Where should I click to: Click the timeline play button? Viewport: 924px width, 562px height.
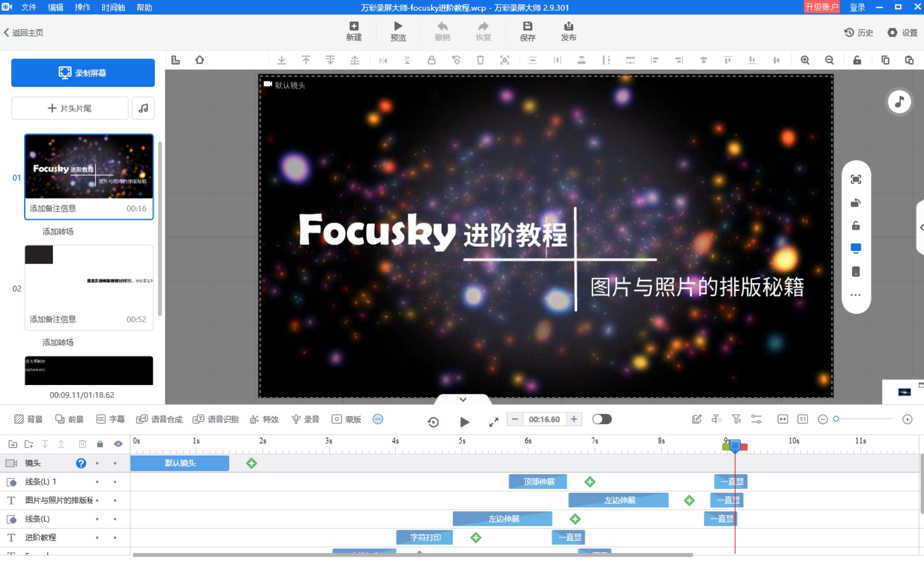[465, 422]
